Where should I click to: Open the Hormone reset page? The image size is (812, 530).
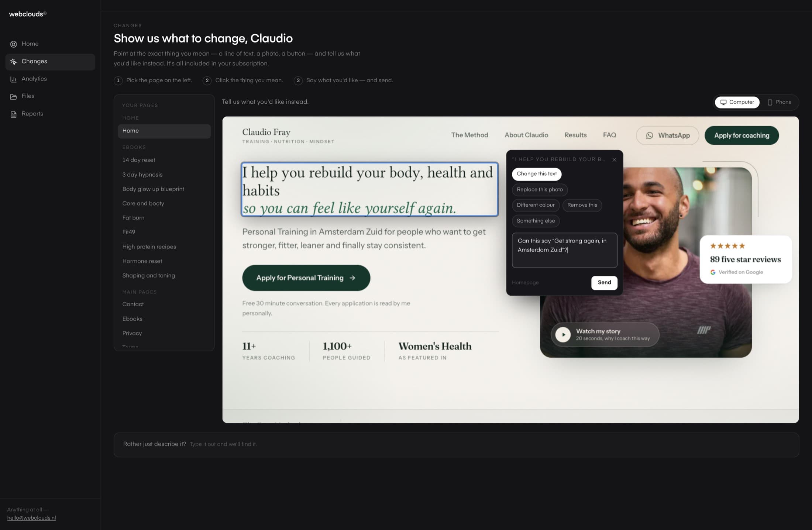[x=164, y=261]
